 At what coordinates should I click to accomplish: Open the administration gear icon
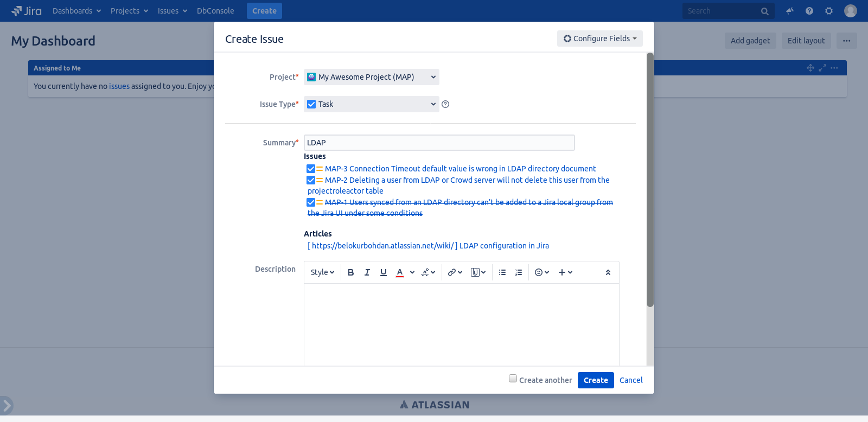(x=829, y=11)
